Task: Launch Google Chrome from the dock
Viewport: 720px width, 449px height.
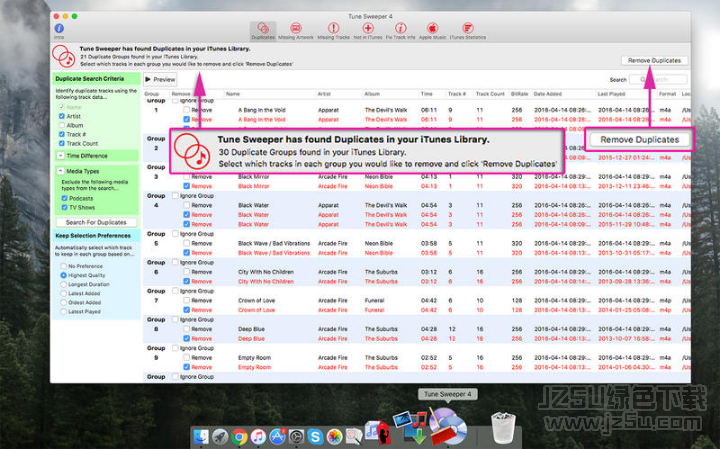Action: pyautogui.click(x=239, y=437)
